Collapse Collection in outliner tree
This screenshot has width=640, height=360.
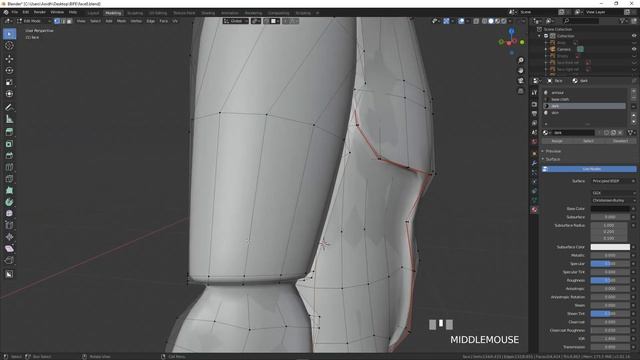(x=539, y=36)
